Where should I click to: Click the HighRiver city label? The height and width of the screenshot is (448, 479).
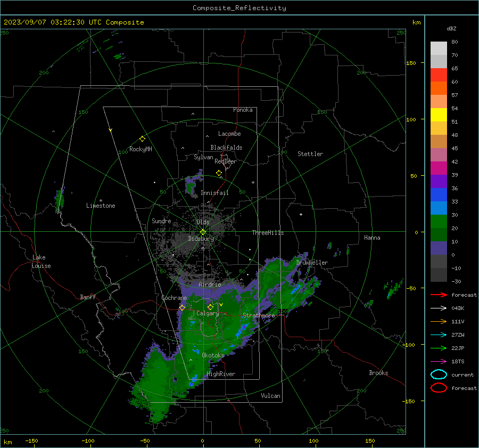click(x=221, y=374)
